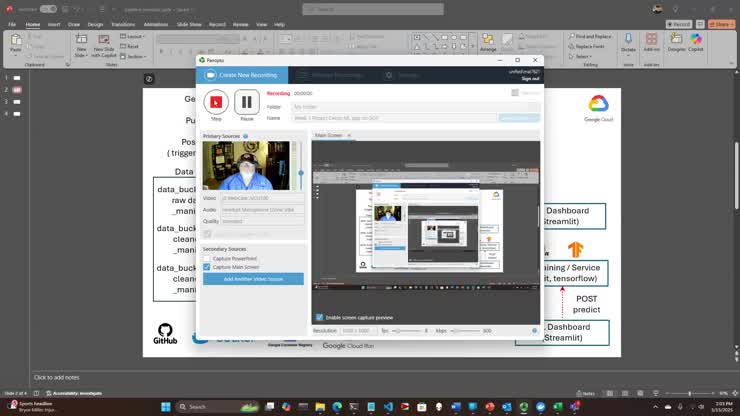740x416 pixels.
Task: Toggle the AutoSave switch in PowerPoint
Action: coord(48,9)
